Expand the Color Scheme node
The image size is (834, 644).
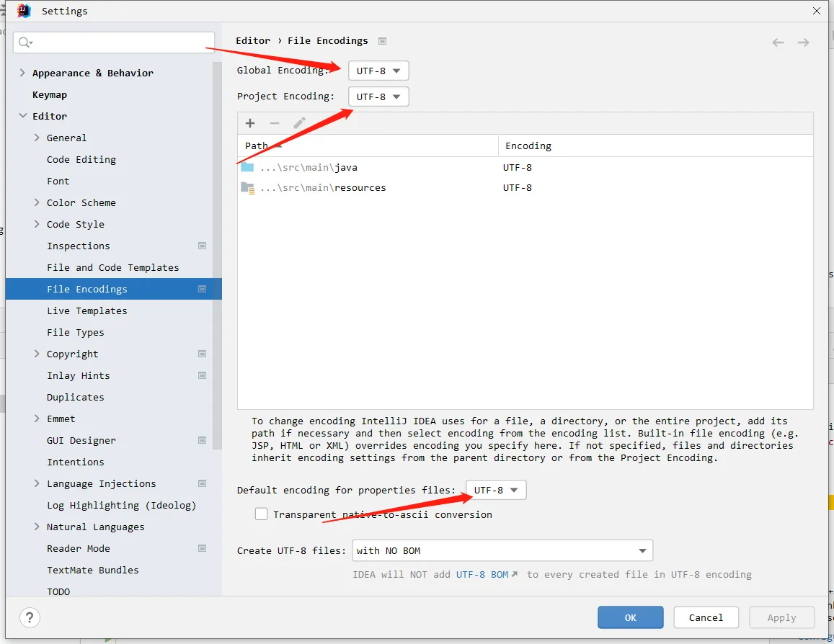[37, 202]
